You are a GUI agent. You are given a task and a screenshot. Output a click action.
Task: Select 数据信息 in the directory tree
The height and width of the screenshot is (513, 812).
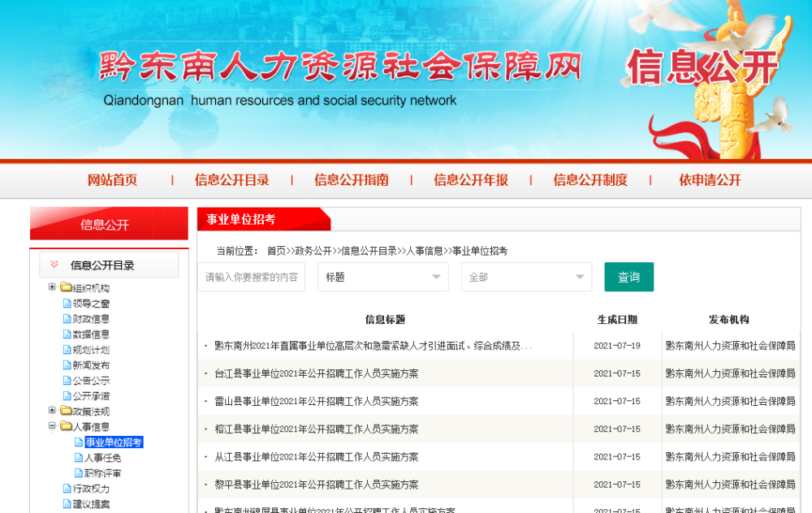point(91,335)
